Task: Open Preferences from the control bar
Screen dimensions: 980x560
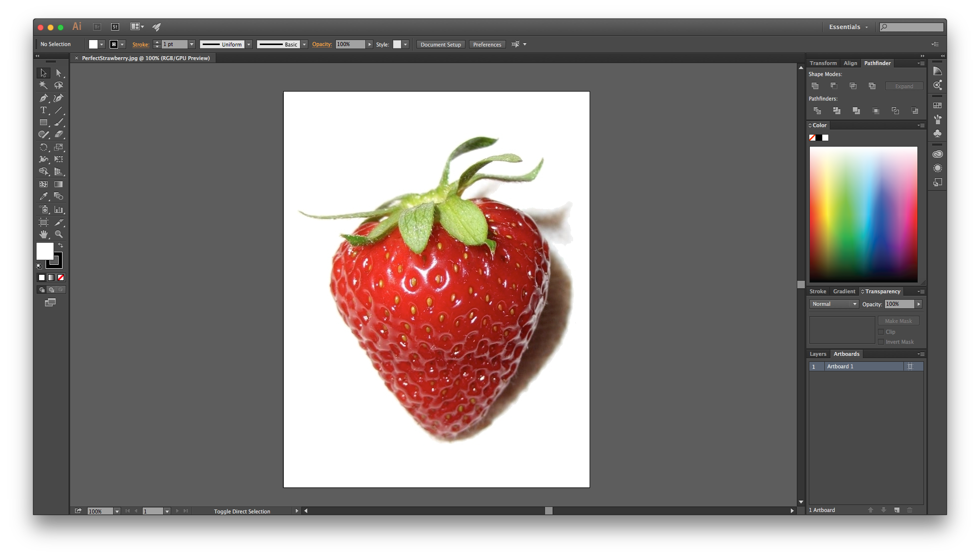Action: pos(486,44)
